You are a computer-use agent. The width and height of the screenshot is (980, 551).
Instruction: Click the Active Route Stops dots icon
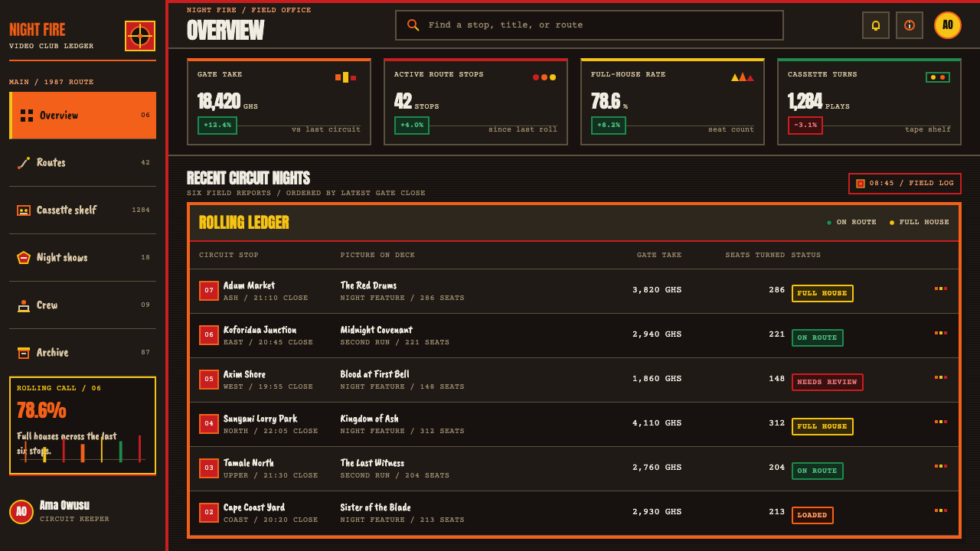tap(544, 77)
